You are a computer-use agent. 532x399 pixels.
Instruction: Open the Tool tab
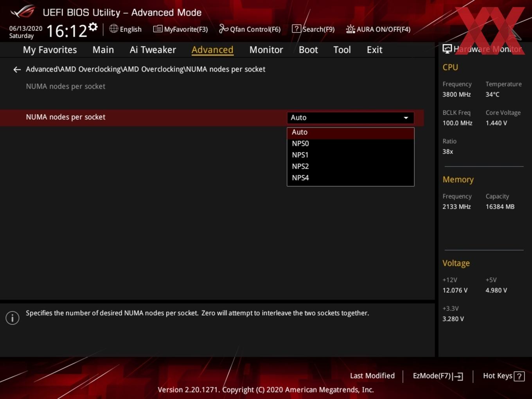[342, 50]
